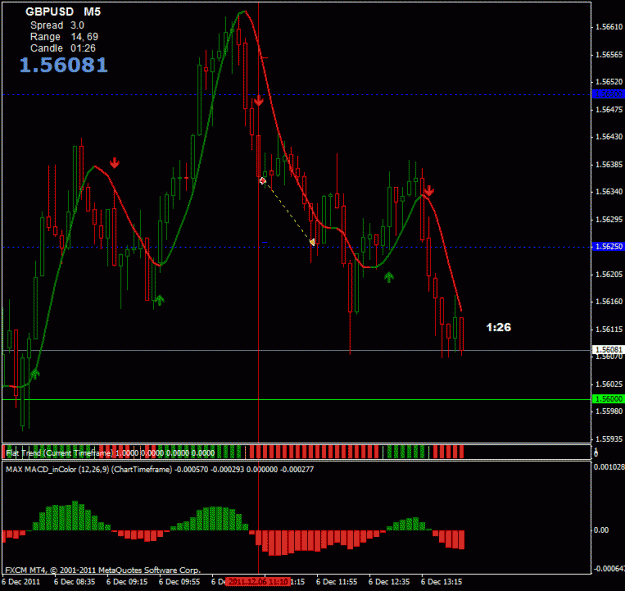The image size is (625, 591).
Task: Click the blue dashed line at the 1.56500 level
Action: 297,95
